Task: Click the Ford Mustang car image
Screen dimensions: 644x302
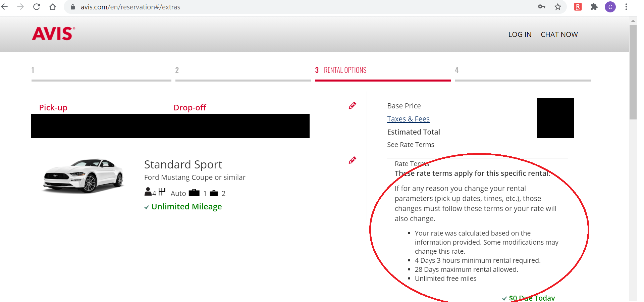Action: [x=84, y=176]
